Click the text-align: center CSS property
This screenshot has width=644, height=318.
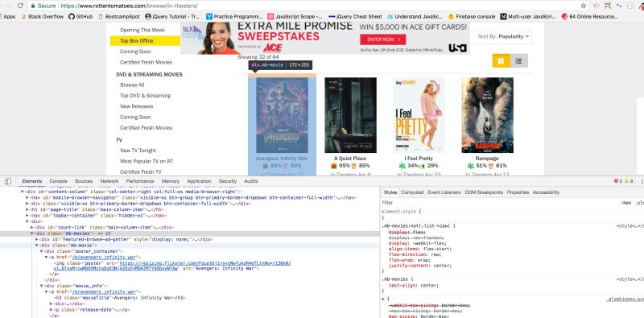click(x=414, y=286)
